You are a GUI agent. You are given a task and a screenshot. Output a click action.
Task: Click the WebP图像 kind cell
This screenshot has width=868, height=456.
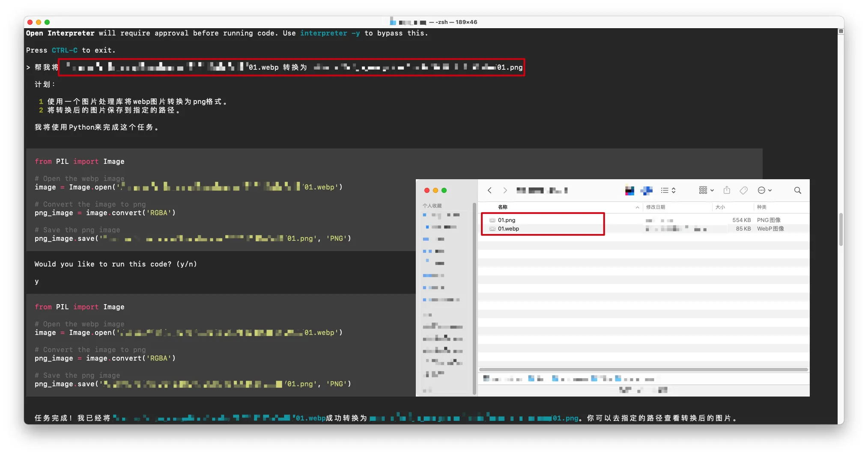(x=770, y=229)
